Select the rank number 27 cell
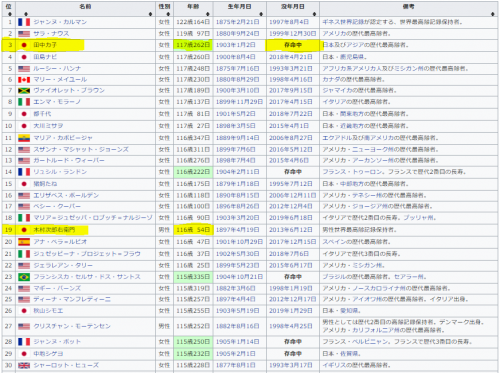 click(9, 326)
